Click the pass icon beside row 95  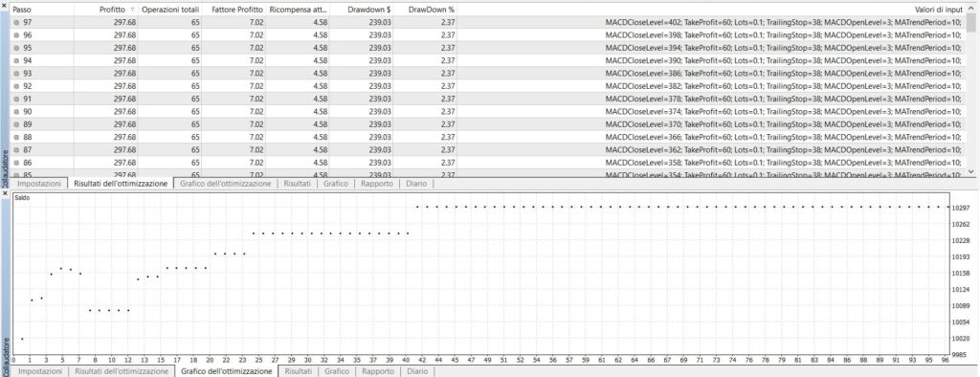coord(16,48)
